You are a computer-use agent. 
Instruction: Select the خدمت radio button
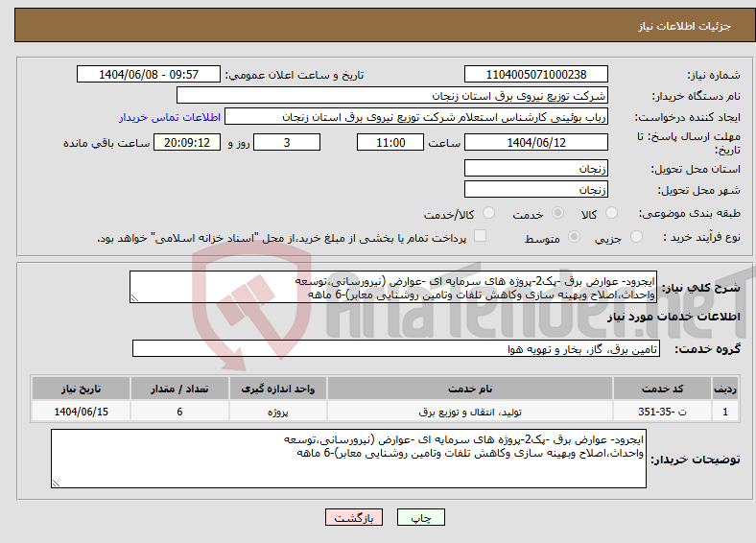pos(557,213)
